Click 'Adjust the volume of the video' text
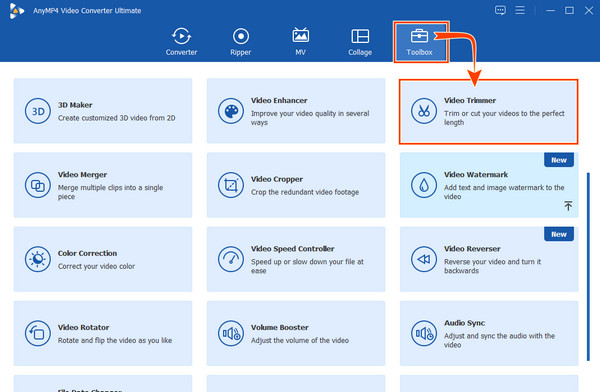600x392 pixels. 300,340
